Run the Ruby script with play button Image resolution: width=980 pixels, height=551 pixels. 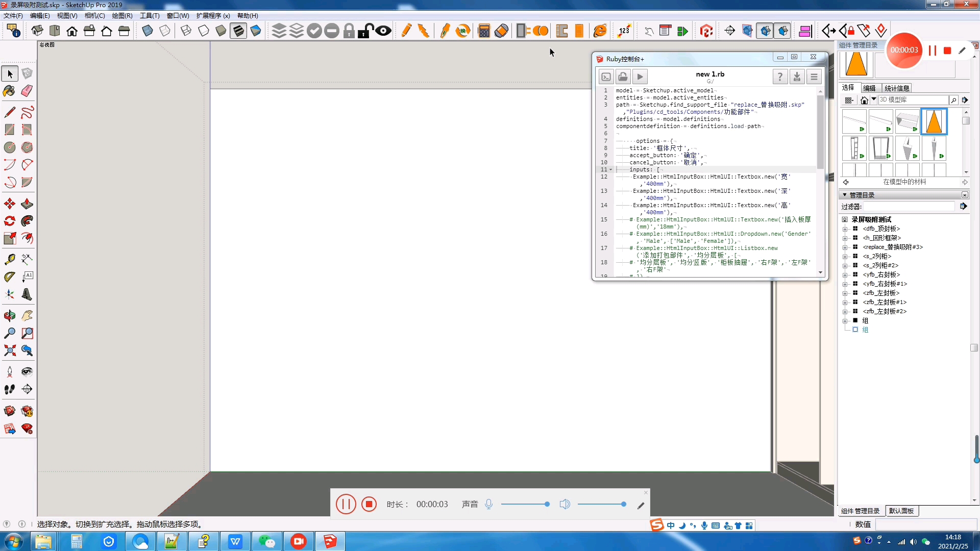tap(640, 77)
